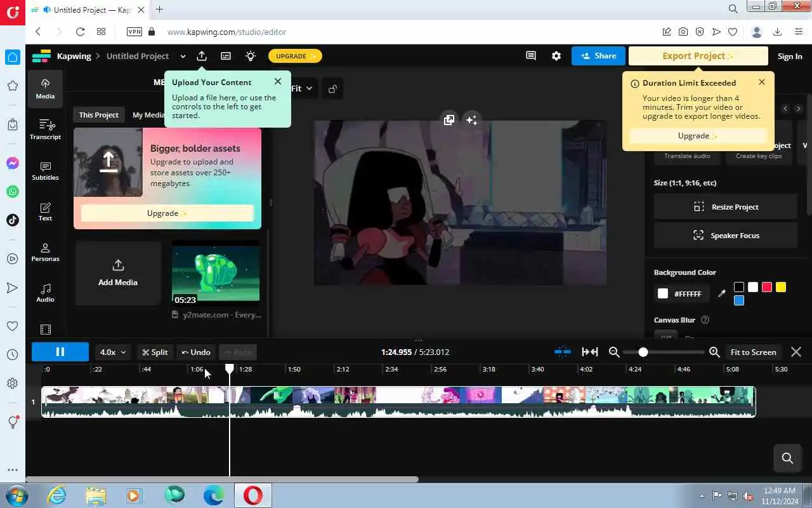812x508 pixels.
Task: Close the timeline panel with the X
Action: click(x=796, y=352)
